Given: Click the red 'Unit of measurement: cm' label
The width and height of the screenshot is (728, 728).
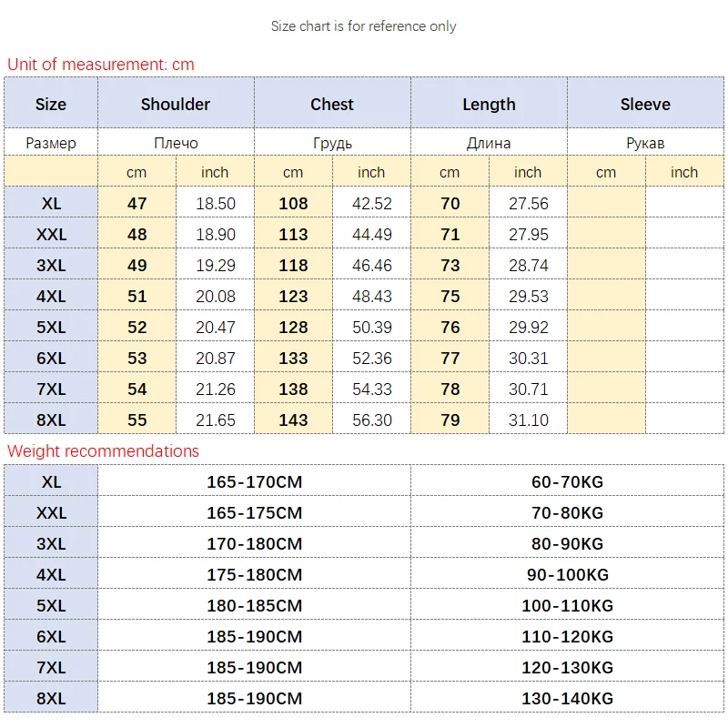Looking at the screenshot, I should click(101, 65).
